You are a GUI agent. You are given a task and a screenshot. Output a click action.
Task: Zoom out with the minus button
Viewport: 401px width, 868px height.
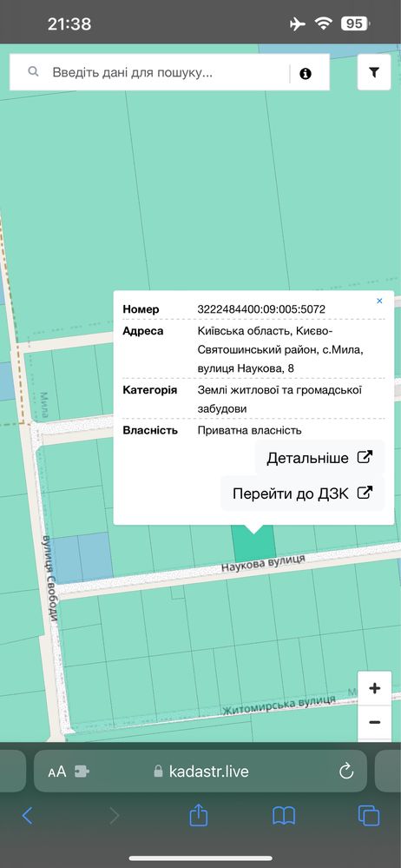point(374,723)
